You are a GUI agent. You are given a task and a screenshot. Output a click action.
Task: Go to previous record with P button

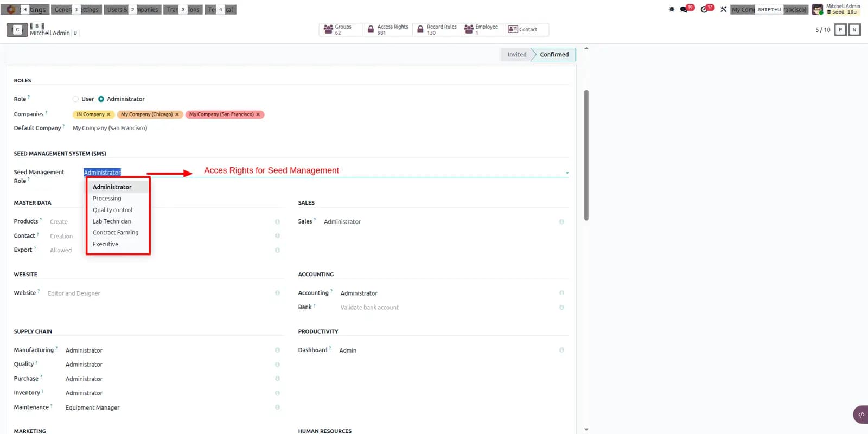[840, 30]
